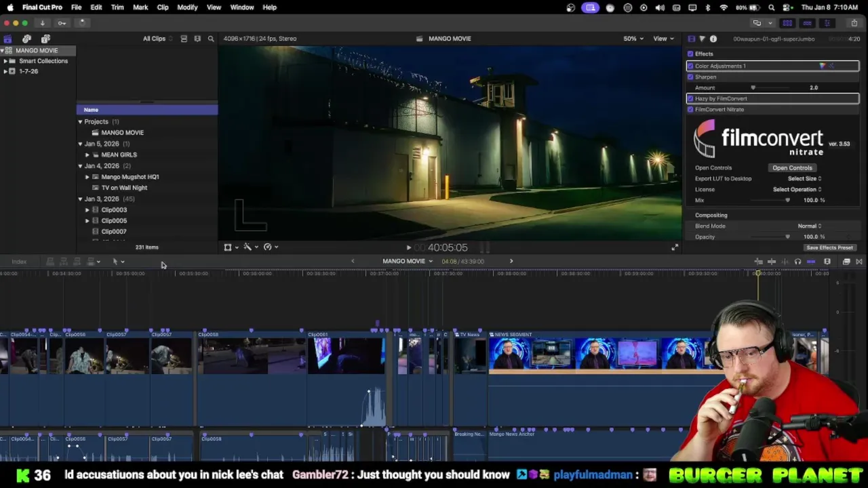
Task: Change Blend Mode Normal popup
Action: pyautogui.click(x=809, y=226)
